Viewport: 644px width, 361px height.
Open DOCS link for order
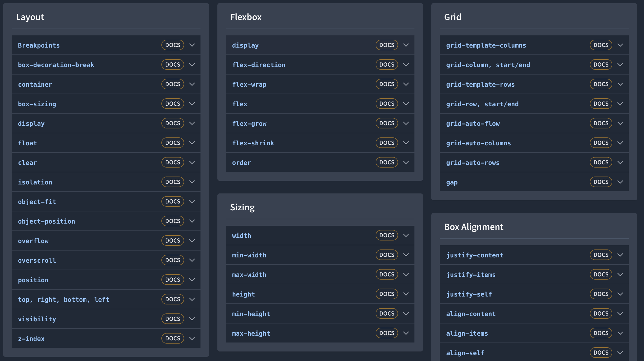[386, 163]
